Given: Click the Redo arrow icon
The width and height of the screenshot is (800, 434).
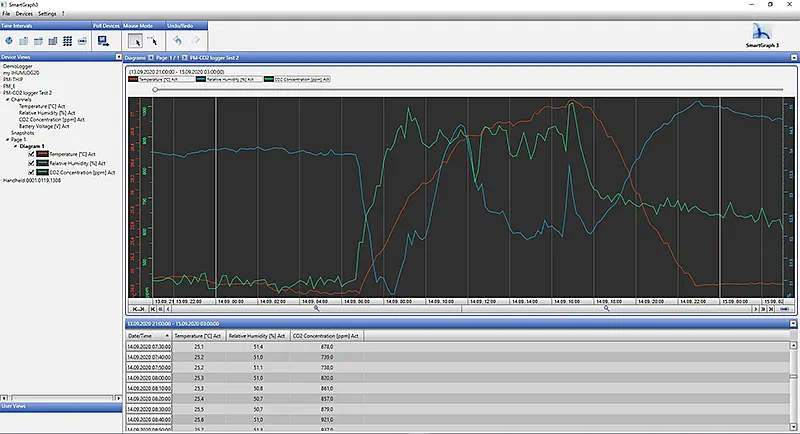Looking at the screenshot, I should pos(197,41).
